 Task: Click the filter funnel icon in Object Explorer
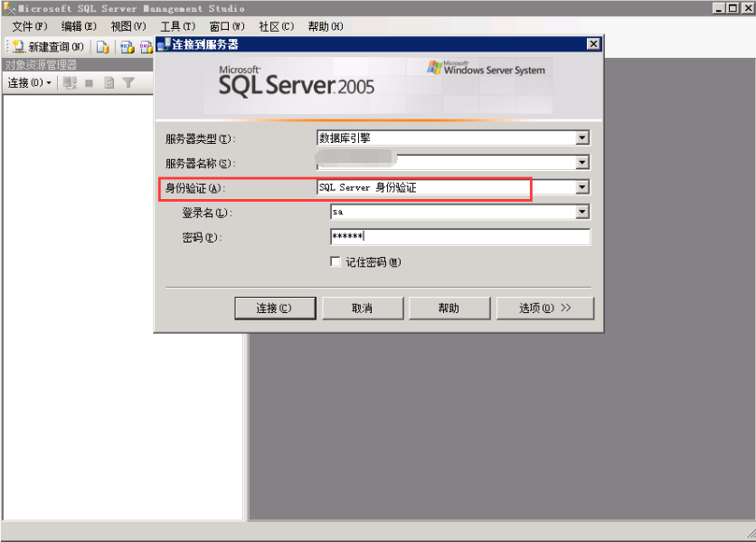pyautogui.click(x=128, y=83)
